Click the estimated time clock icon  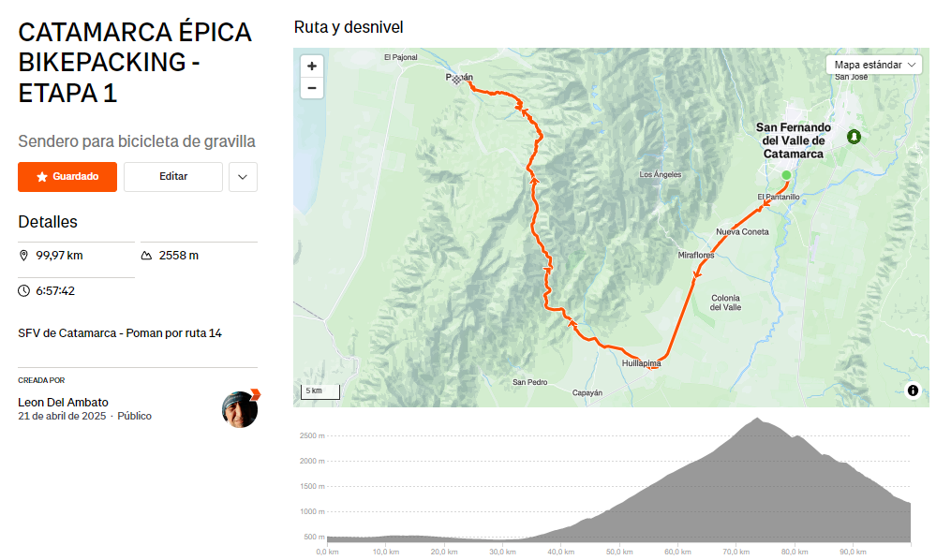click(23, 291)
